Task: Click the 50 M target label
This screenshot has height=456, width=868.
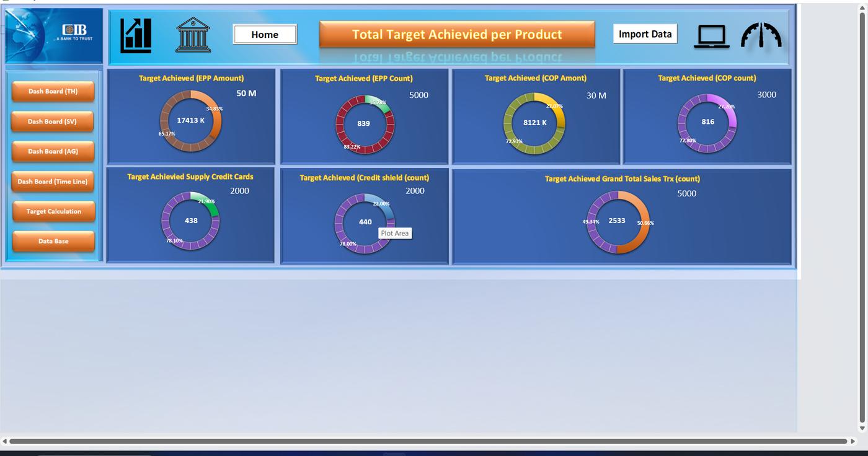Action: tap(246, 93)
